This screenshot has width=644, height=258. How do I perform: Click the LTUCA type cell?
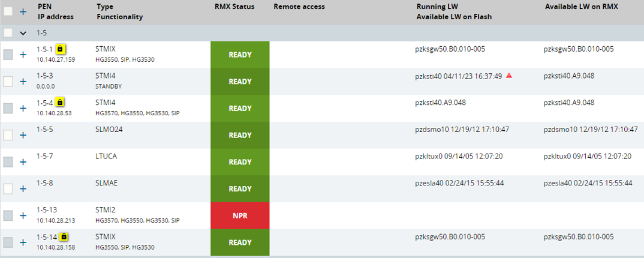pos(106,156)
